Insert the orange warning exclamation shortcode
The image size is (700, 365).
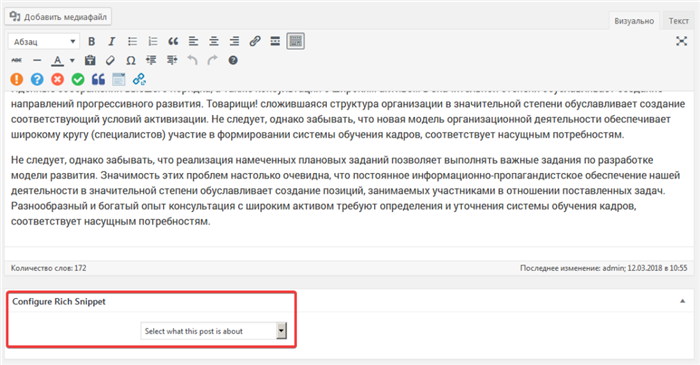[17, 79]
